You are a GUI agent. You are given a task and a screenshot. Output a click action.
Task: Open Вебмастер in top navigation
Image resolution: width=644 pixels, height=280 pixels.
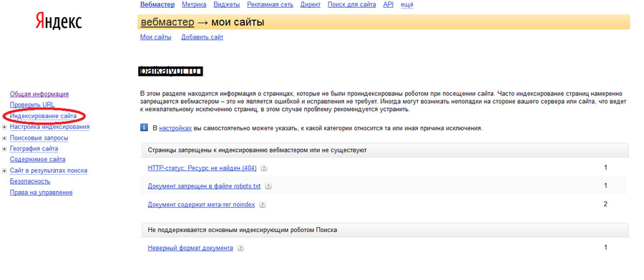tap(157, 4)
